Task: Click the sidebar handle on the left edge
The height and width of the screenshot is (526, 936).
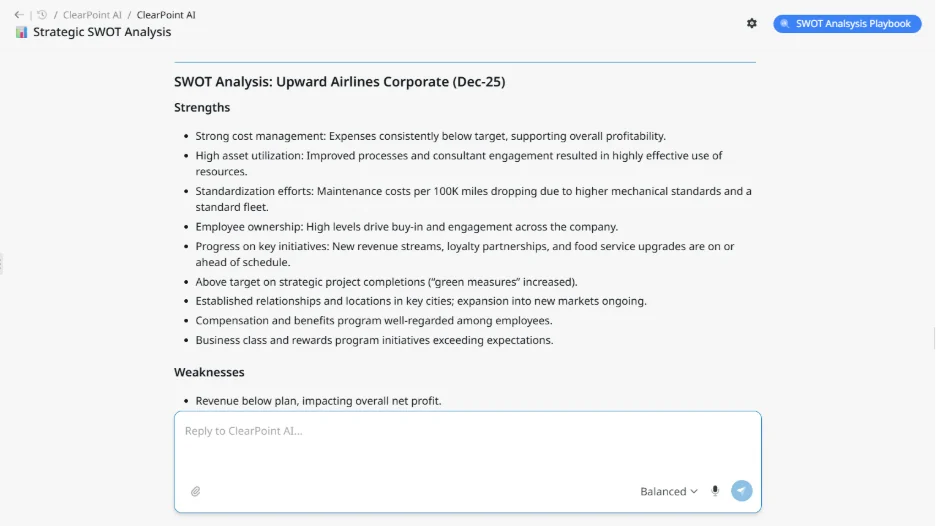Action: 1,263
